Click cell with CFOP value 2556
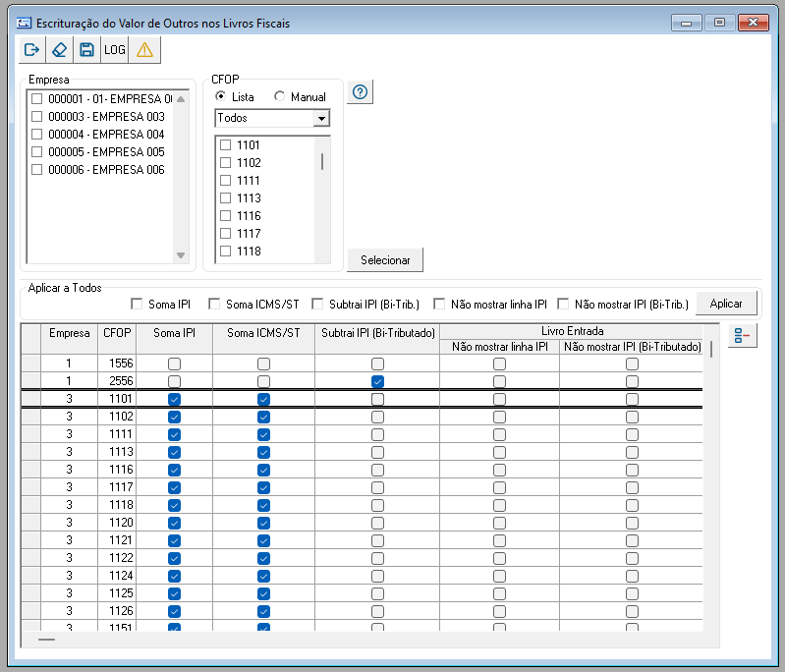 [x=117, y=381]
